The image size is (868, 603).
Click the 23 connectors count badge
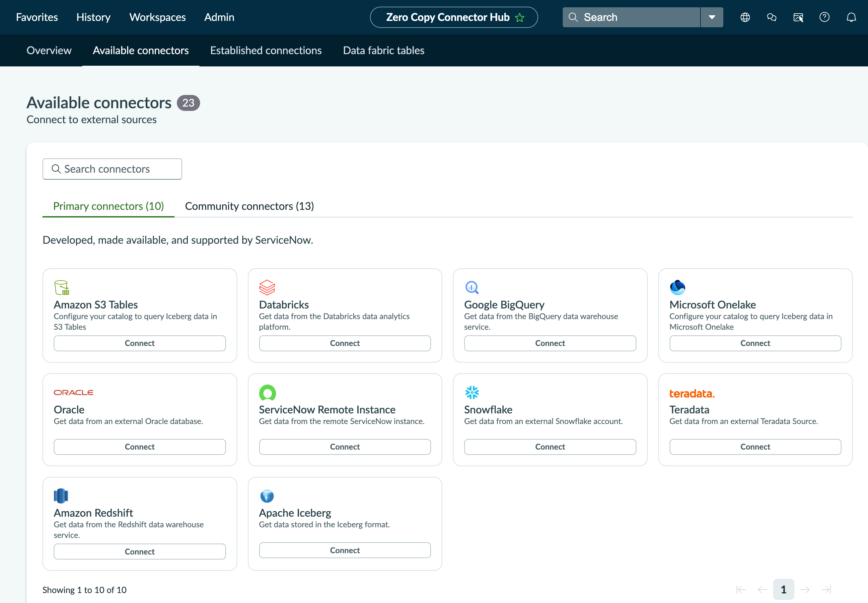coord(188,103)
